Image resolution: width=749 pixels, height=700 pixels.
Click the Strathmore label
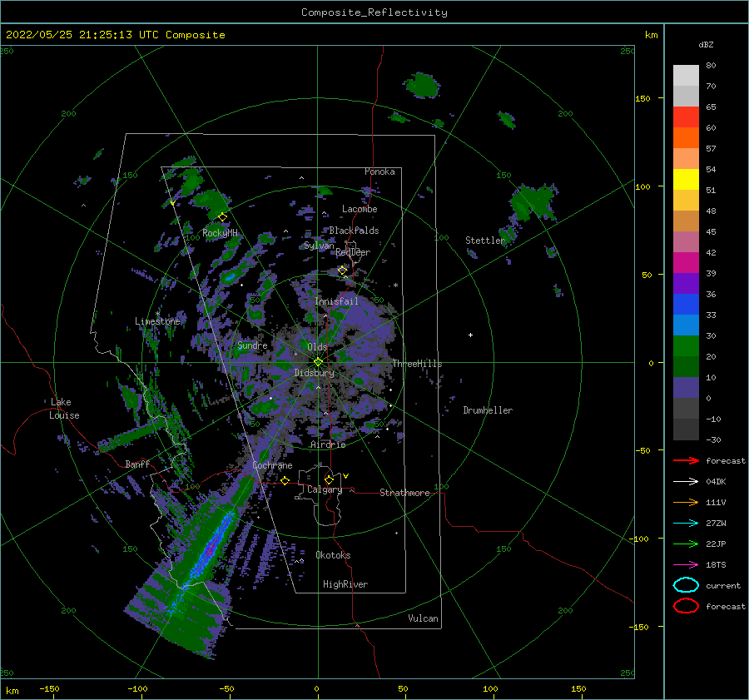click(405, 493)
